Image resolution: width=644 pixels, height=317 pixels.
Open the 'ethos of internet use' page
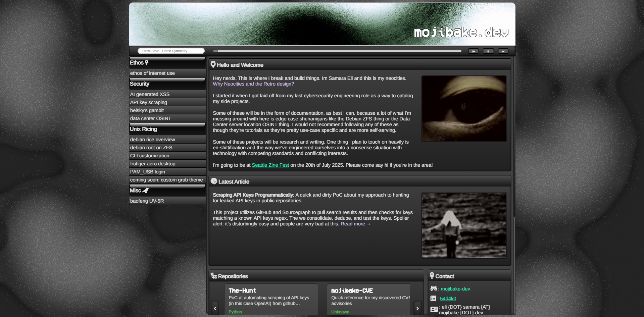click(x=167, y=73)
